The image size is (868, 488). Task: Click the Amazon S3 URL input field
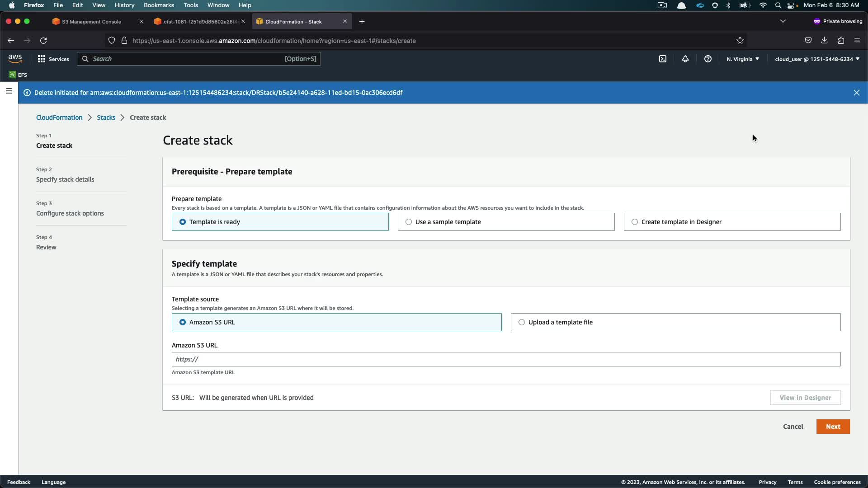click(x=506, y=359)
